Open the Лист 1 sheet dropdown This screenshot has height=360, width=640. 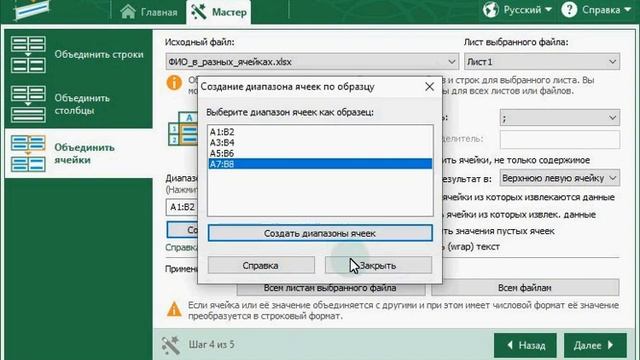coord(542,62)
